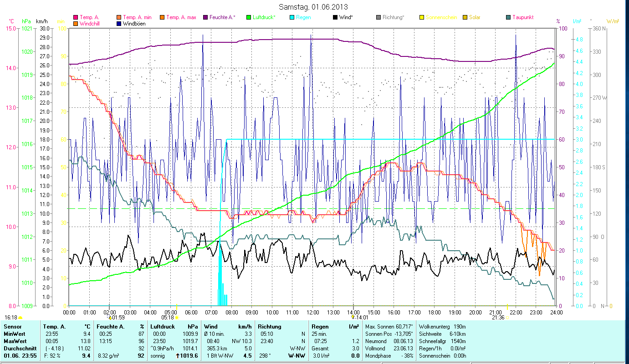Click the yellow icon next to 16:18
Viewport: 629px width, 364px height.
pyautogui.click(x=20, y=318)
